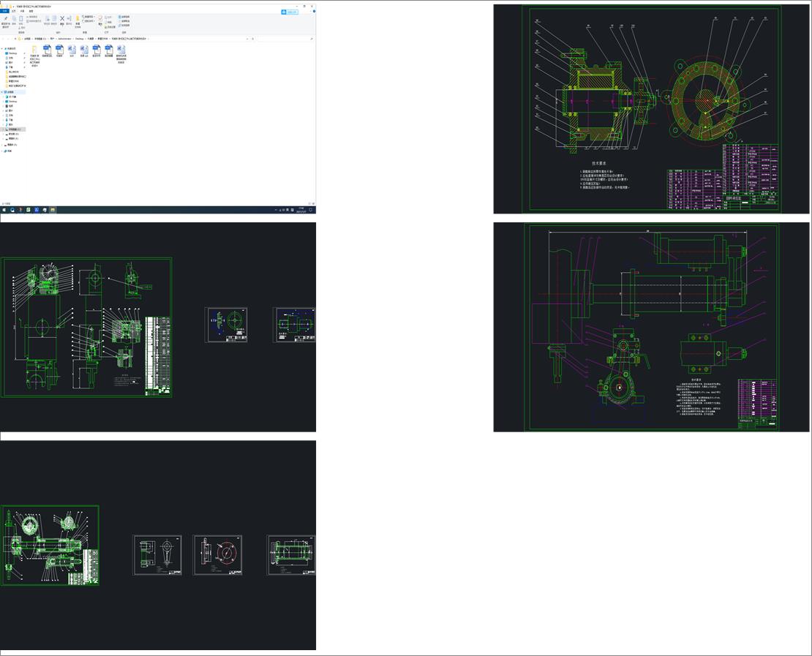This screenshot has width=812, height=656.
Task: Open the yellow folder in file list
Action: point(34,50)
